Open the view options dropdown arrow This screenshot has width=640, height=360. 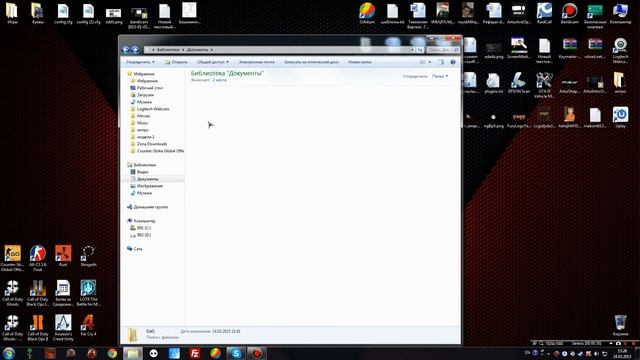pyautogui.click(x=430, y=62)
